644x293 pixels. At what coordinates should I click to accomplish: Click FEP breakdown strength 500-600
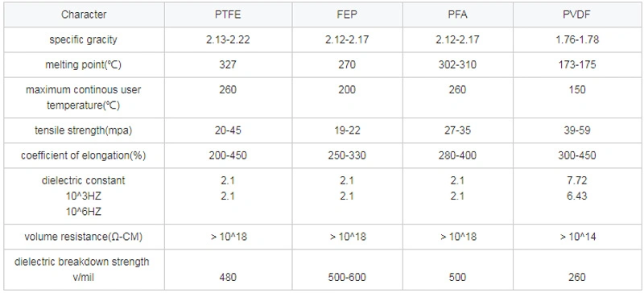pos(347,278)
